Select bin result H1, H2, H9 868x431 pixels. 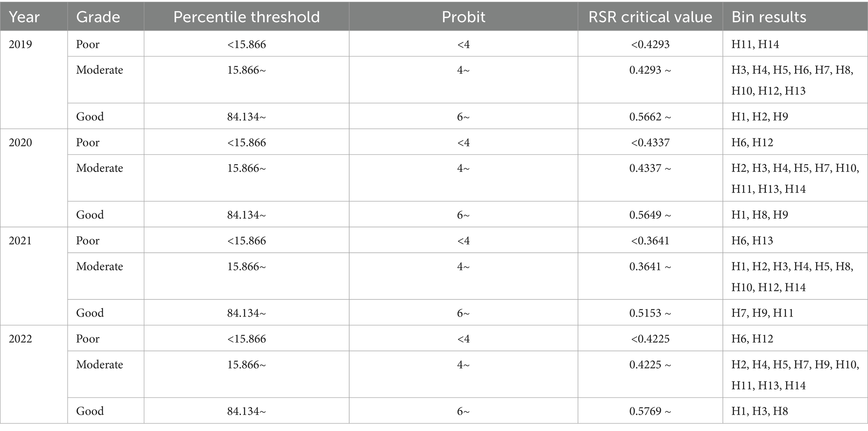(x=760, y=117)
